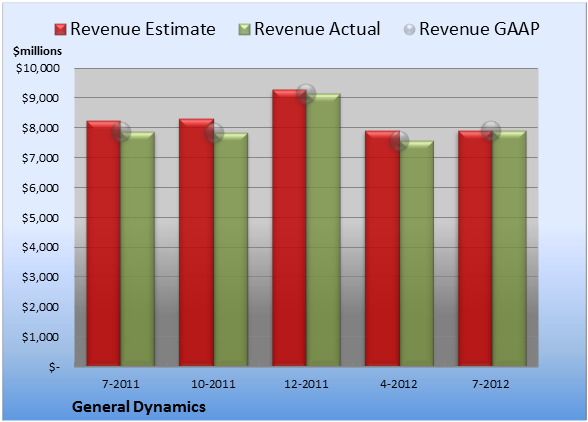Click the '4-2012' x-axis label
The width and height of the screenshot is (588, 422).
pos(399,384)
